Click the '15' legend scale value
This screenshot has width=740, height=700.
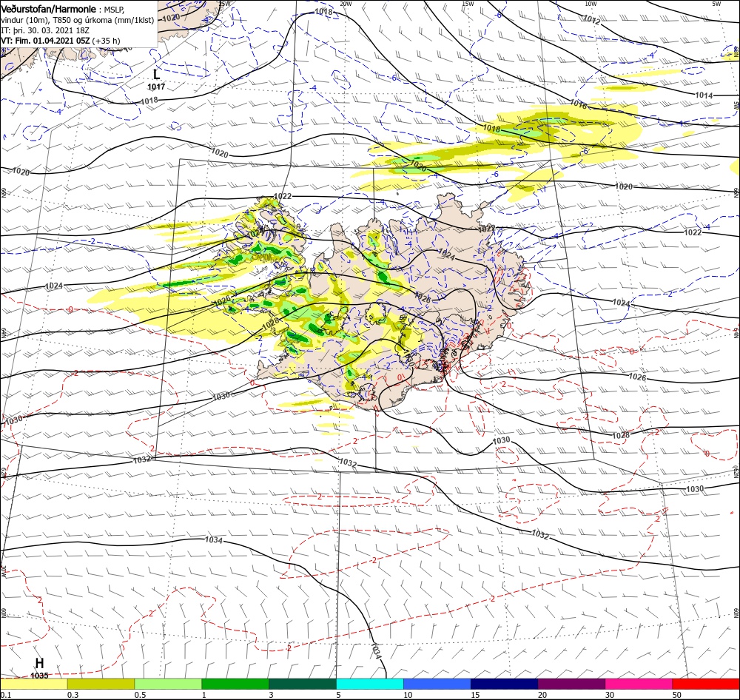coord(475,694)
